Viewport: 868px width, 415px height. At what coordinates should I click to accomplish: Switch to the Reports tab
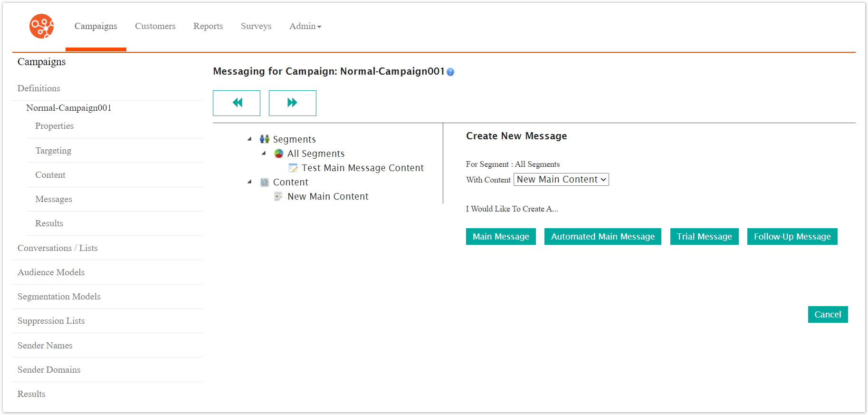pos(208,26)
